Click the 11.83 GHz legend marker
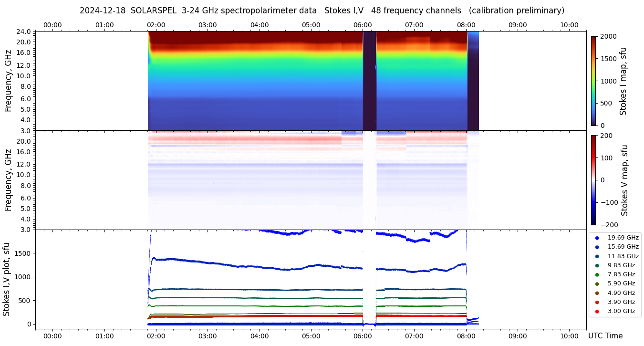Image resolution: width=644 pixels, height=346 pixels. click(597, 256)
